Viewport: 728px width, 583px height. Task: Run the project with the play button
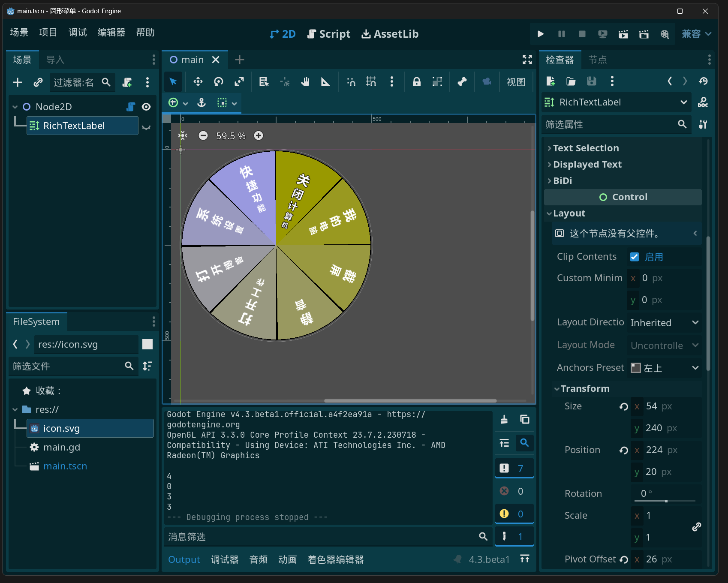tap(541, 34)
